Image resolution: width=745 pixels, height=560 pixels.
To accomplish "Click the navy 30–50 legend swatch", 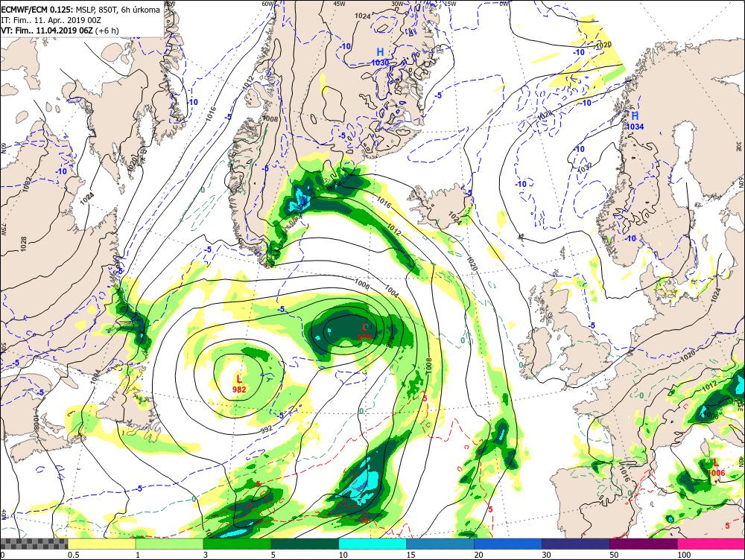I will point(576,544).
